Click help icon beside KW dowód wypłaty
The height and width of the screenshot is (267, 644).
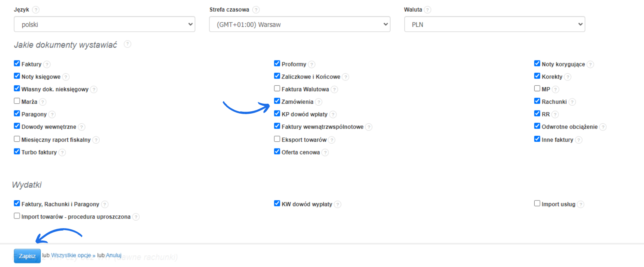pos(338,205)
